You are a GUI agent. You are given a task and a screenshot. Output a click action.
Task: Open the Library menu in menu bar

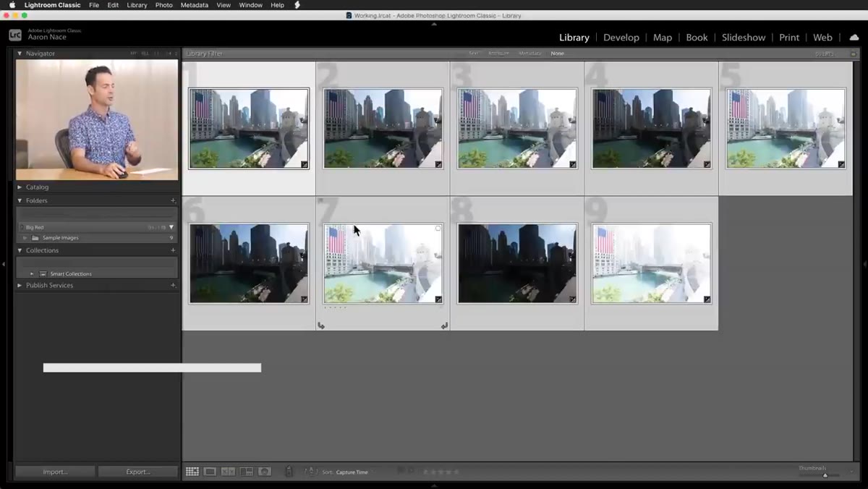[137, 5]
